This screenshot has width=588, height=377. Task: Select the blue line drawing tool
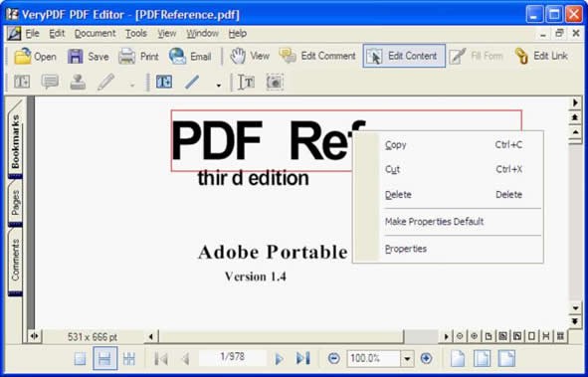(x=192, y=82)
